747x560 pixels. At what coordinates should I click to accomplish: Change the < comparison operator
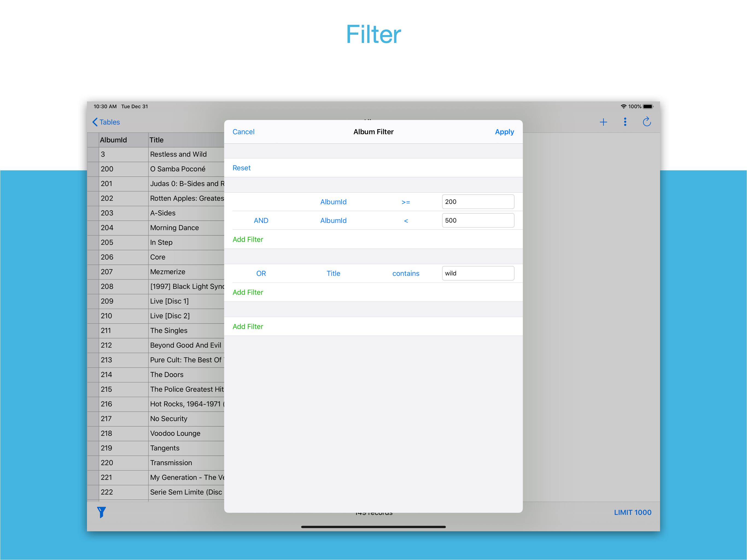[x=405, y=221]
